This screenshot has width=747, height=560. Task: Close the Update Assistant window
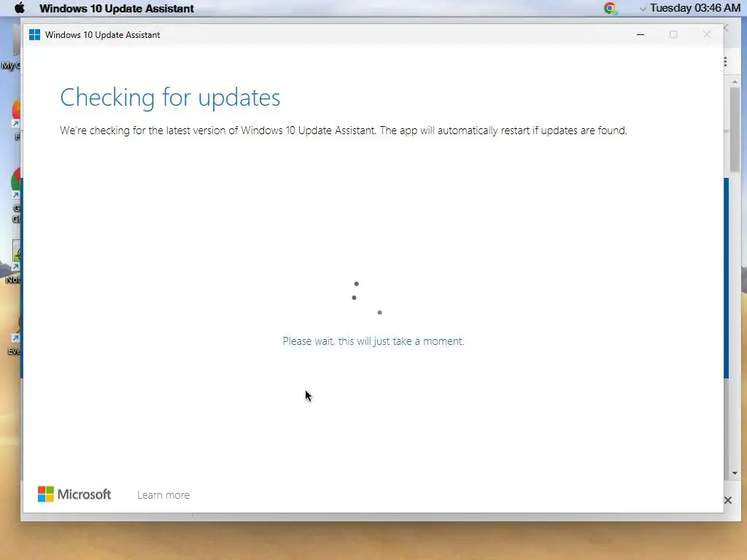coord(706,34)
